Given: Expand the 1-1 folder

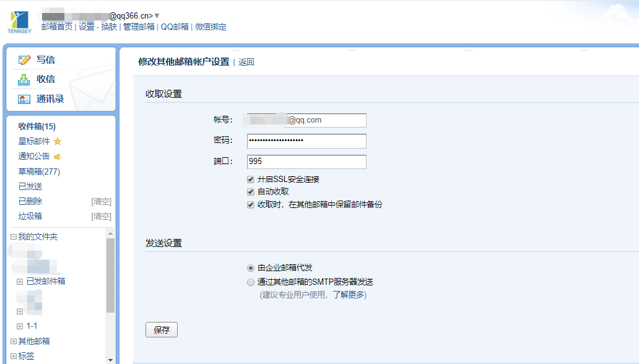Looking at the screenshot, I should (x=21, y=326).
